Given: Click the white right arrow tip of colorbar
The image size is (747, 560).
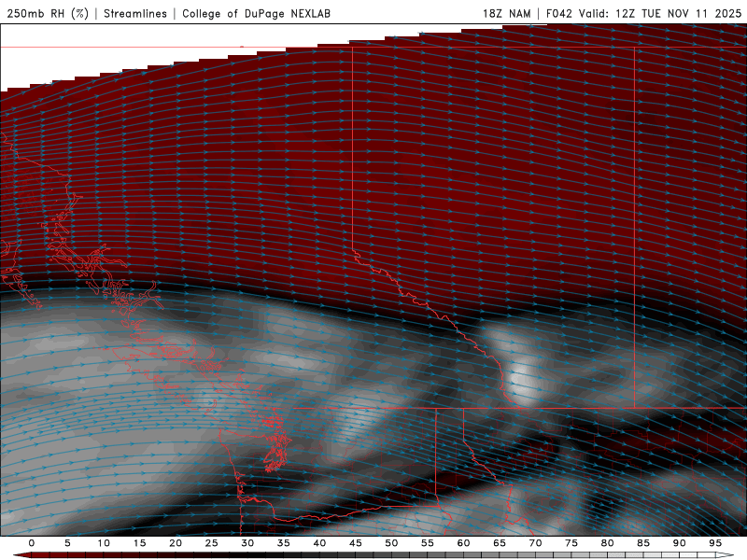Looking at the screenshot, I should (x=726, y=555).
